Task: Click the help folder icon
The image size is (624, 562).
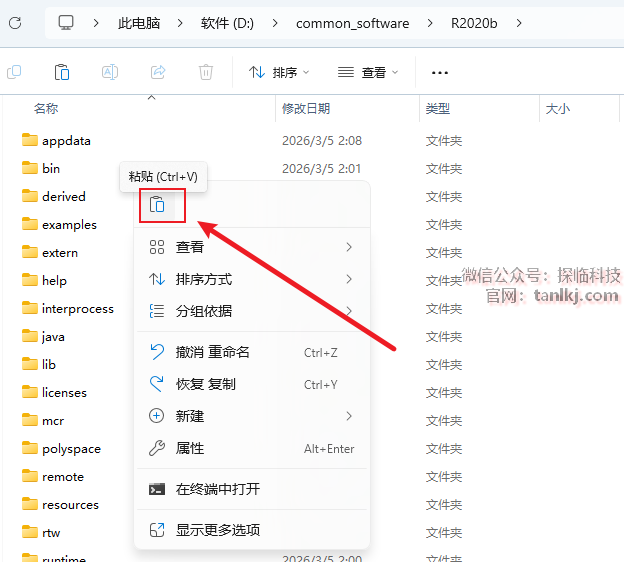Action: (x=30, y=280)
